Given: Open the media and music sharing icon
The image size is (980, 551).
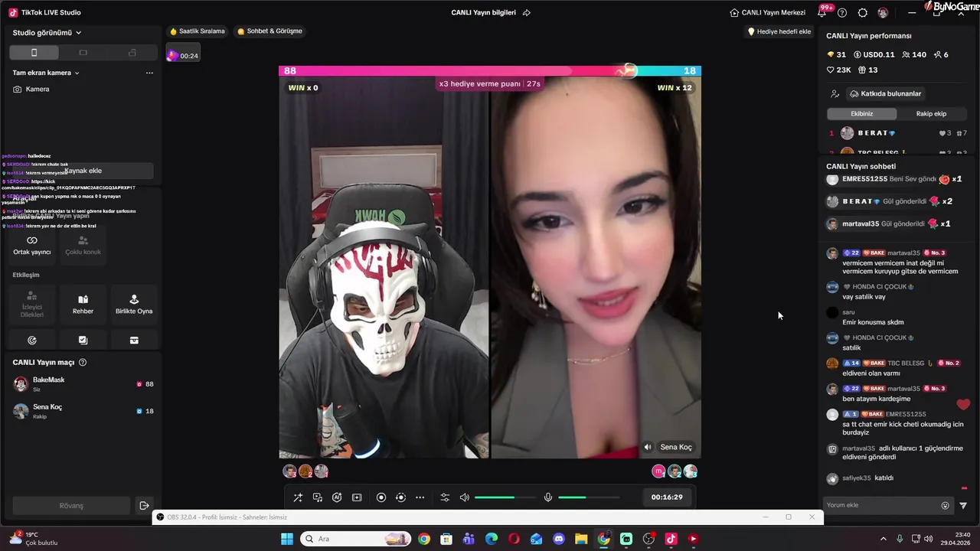Looking at the screenshot, I should coord(318,497).
